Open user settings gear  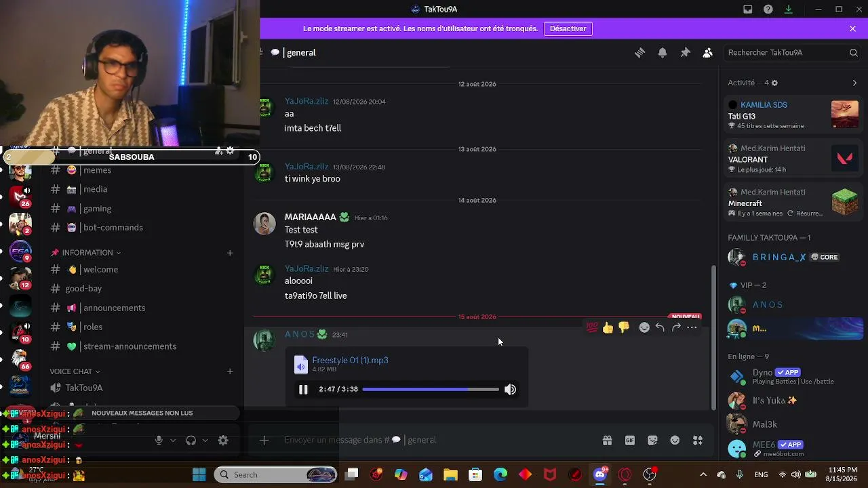pyautogui.click(x=223, y=441)
